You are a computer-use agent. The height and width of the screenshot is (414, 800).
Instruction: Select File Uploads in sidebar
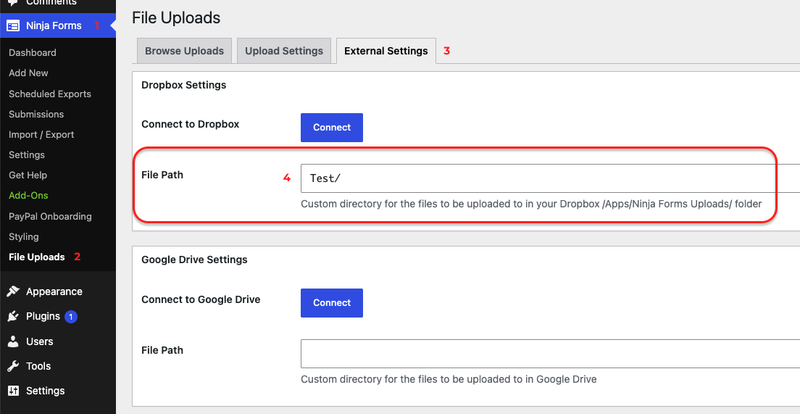pos(37,257)
